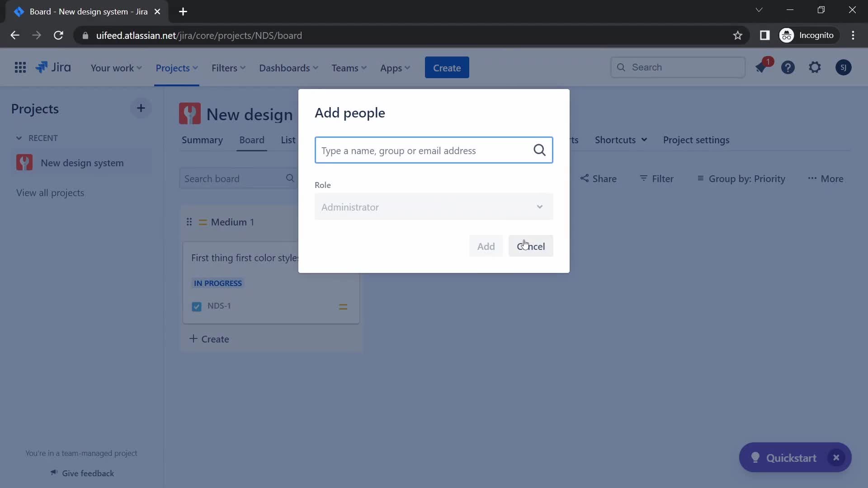Screen dimensions: 868x488
Task: Switch to the Board tab
Action: [x=252, y=140]
